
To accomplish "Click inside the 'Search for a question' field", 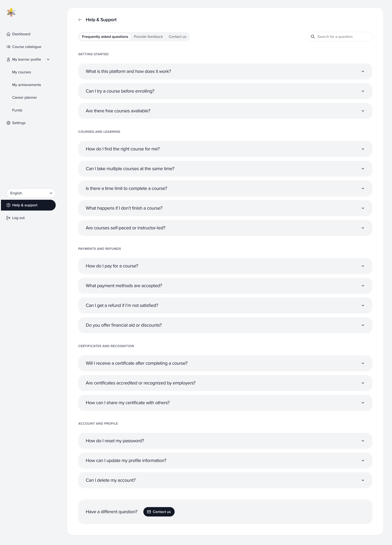I will point(337,37).
